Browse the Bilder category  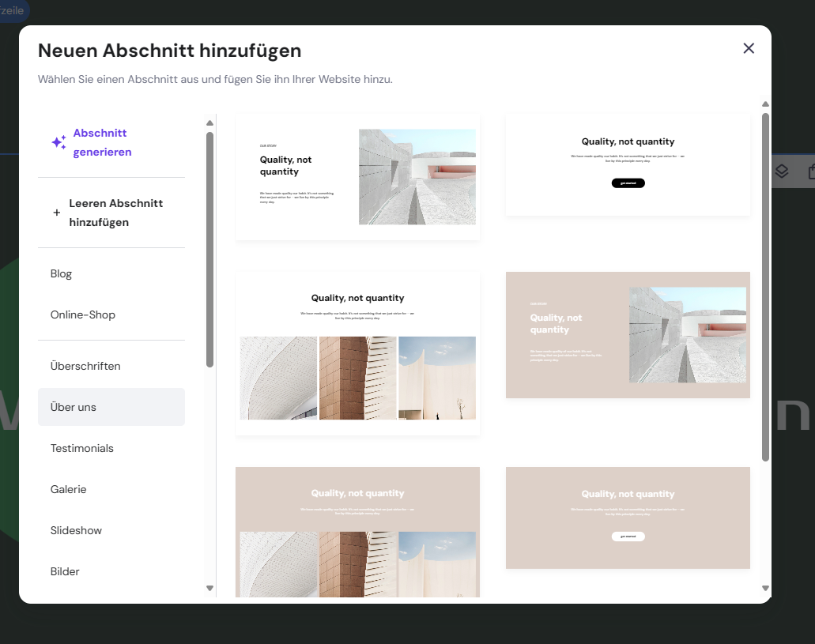[x=111, y=571]
